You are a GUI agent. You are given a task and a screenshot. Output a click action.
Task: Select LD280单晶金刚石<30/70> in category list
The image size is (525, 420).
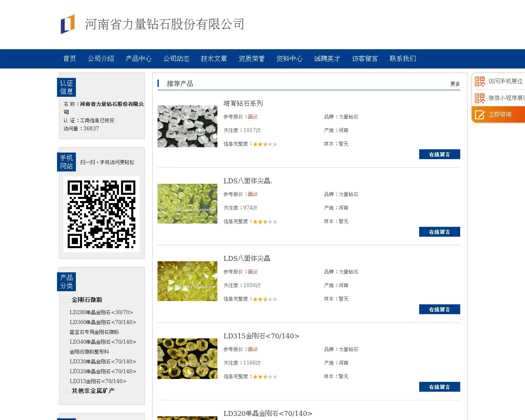click(101, 312)
